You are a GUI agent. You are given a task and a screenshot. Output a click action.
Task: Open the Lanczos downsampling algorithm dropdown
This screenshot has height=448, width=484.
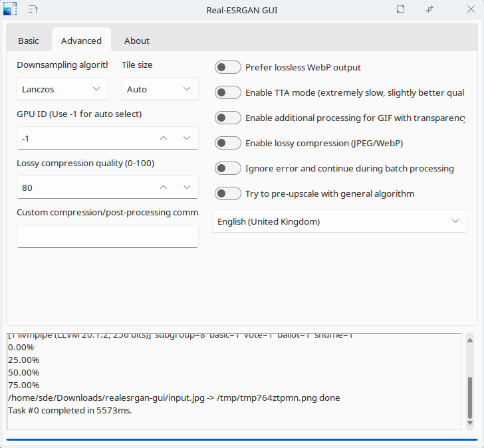62,89
